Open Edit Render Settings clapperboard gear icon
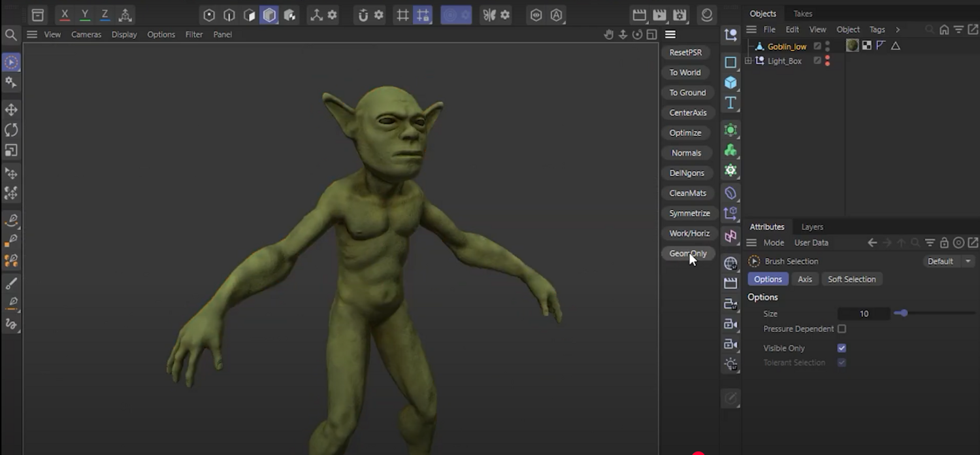 point(680,14)
